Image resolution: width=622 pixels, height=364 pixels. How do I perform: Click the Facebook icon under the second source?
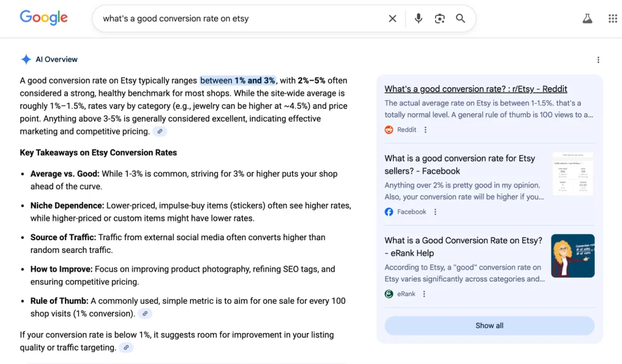point(388,212)
